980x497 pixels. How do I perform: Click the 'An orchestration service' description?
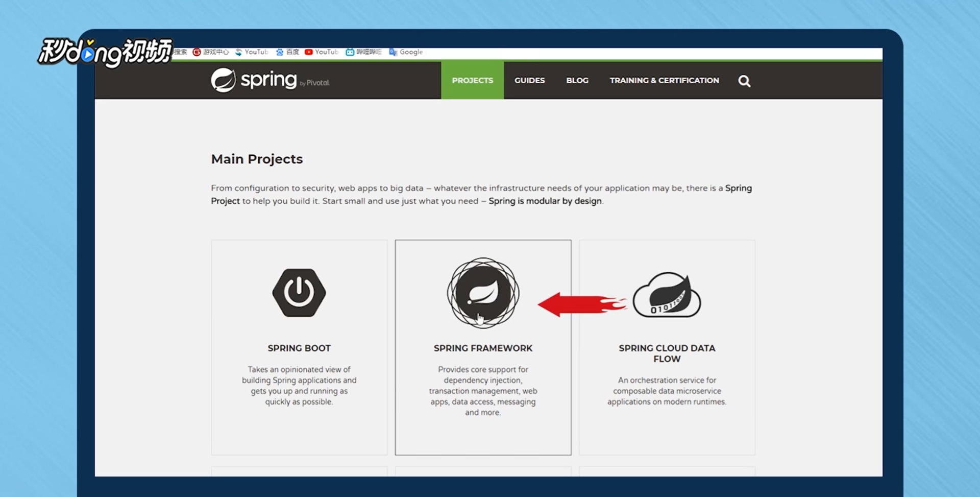[x=667, y=391]
